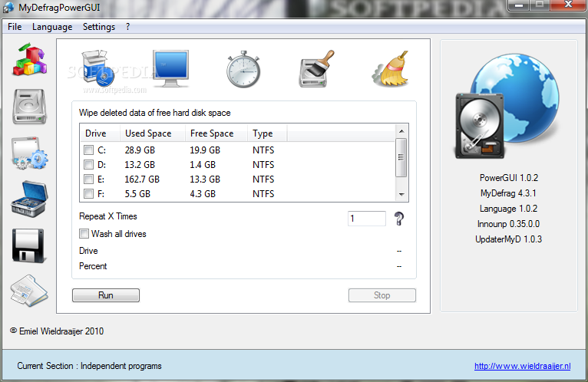Open the window with gears sidebar icon
The width and height of the screenshot is (588, 382).
pos(30,153)
